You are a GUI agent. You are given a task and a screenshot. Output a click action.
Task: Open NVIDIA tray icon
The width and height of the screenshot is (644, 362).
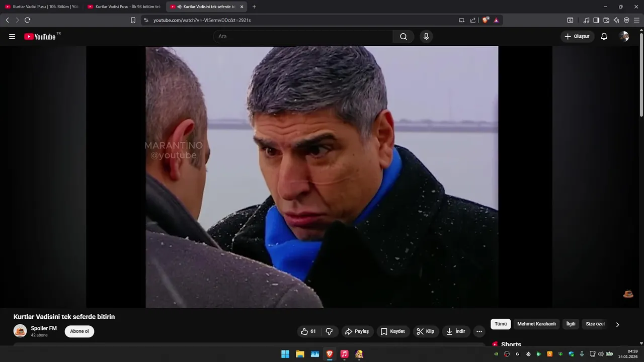point(496,354)
